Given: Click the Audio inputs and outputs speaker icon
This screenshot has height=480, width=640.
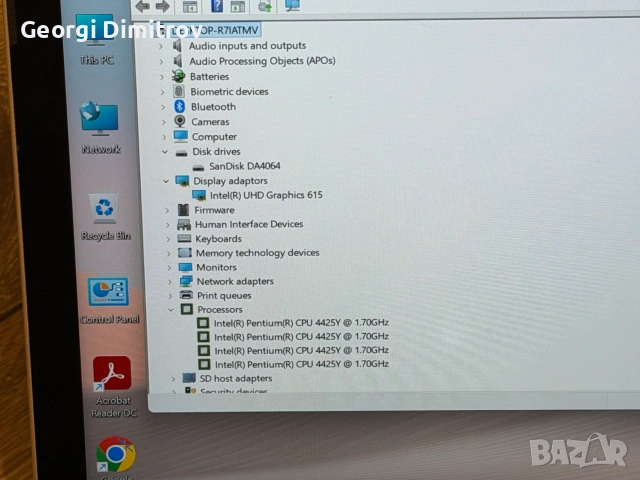Looking at the screenshot, I should coord(178,45).
